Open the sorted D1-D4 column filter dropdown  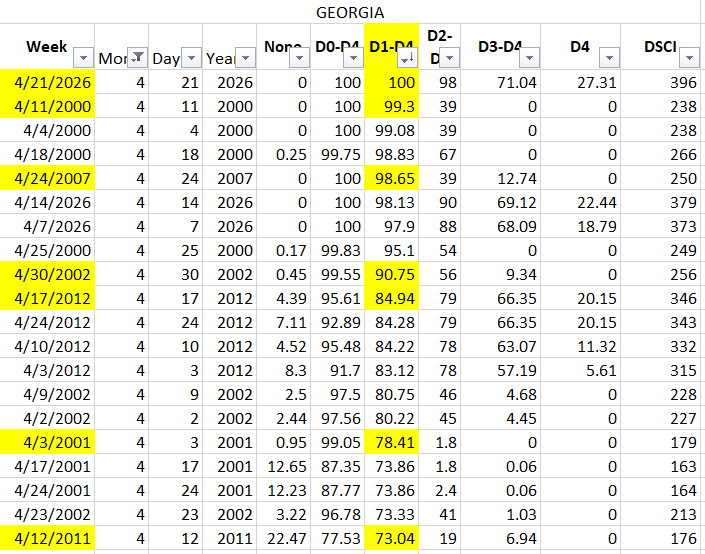pyautogui.click(x=408, y=58)
